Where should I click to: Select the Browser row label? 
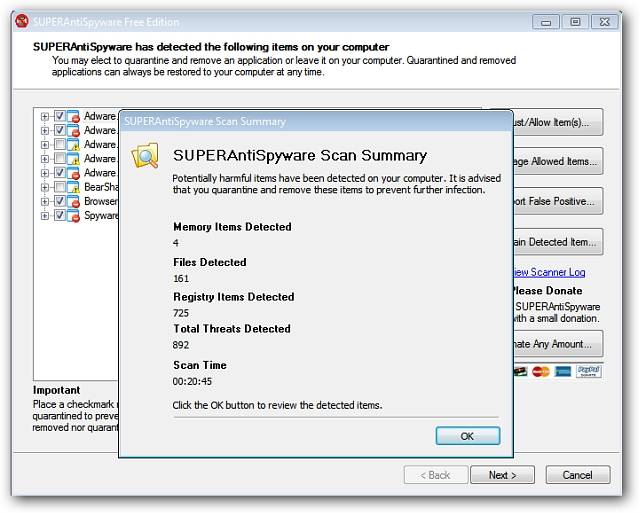pos(101,201)
